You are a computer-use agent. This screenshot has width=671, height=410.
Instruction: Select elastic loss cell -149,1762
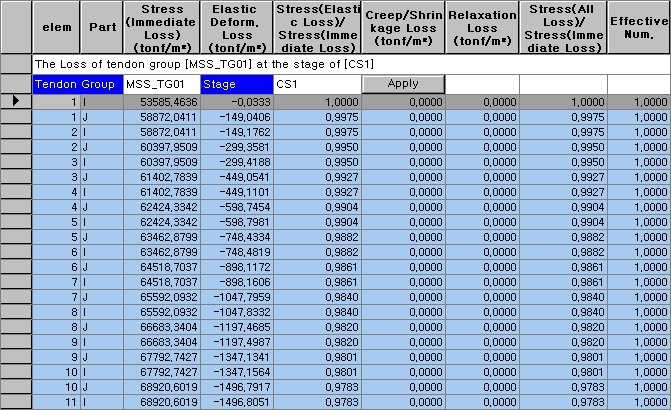pyautogui.click(x=237, y=132)
